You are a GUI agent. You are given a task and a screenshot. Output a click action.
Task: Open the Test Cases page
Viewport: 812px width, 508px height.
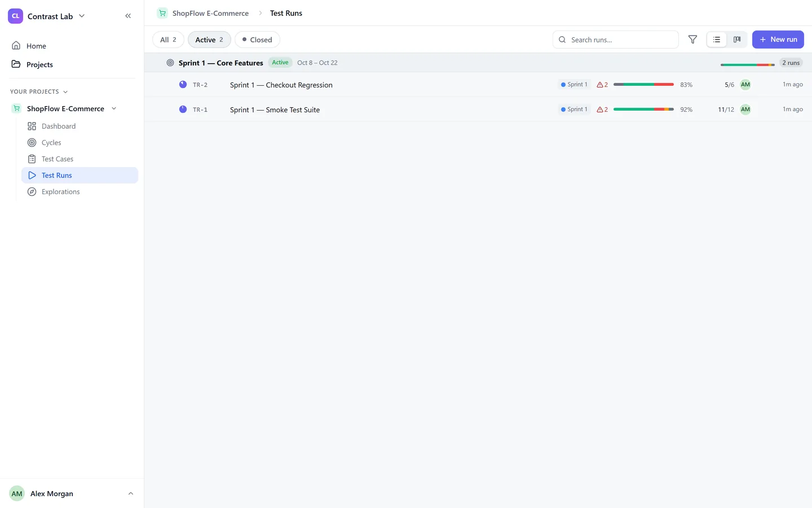pos(58,159)
